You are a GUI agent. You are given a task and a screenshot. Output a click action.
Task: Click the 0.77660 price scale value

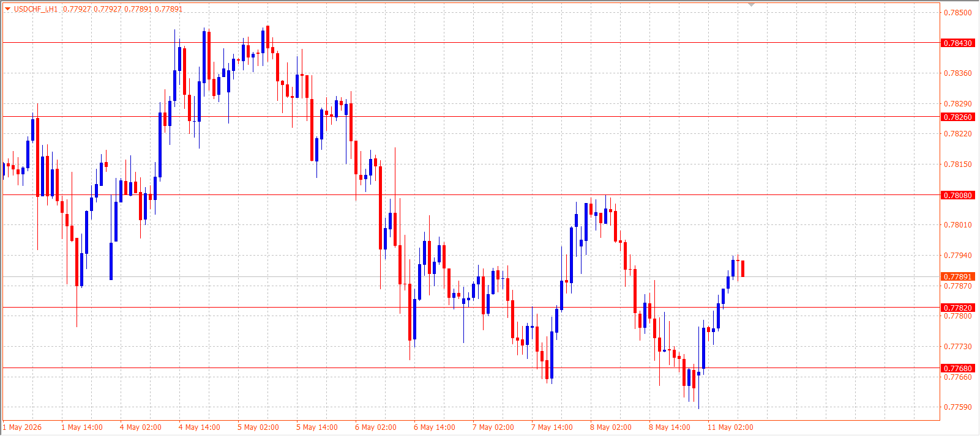[957, 377]
